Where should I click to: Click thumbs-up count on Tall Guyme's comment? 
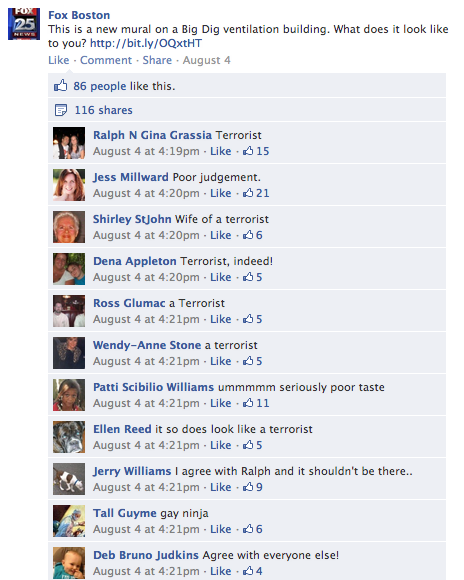(x=253, y=529)
